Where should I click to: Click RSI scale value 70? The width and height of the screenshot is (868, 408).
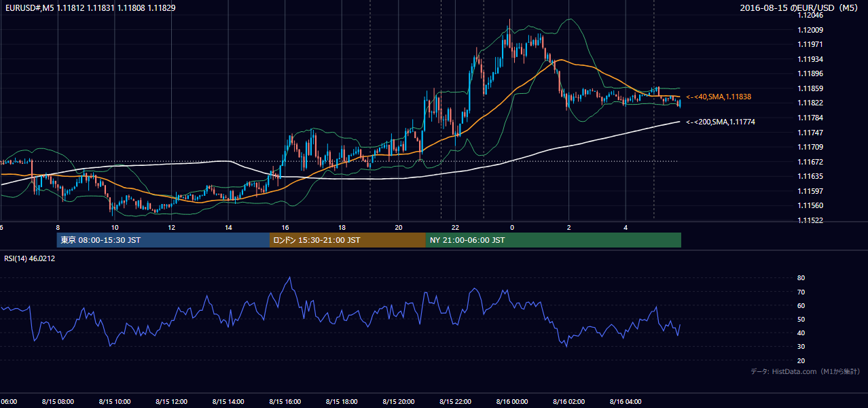point(801,292)
